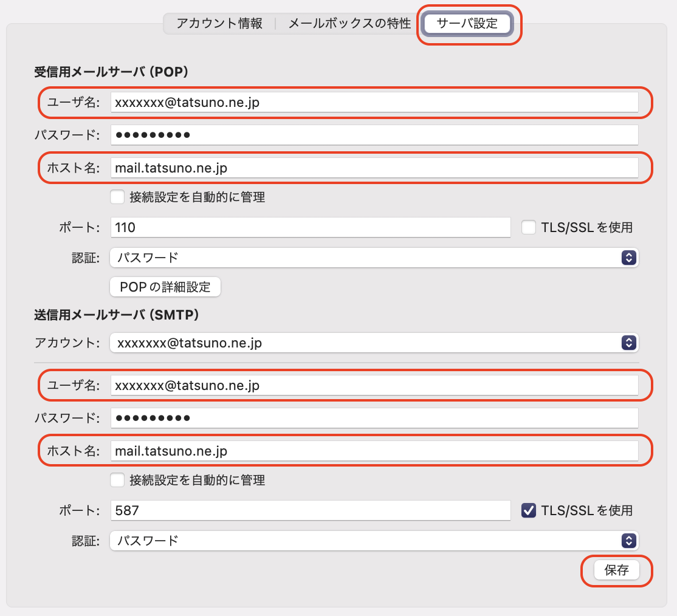The width and height of the screenshot is (677, 616).
Task: Enable TLS/SSL for POP server
Action: point(529,227)
